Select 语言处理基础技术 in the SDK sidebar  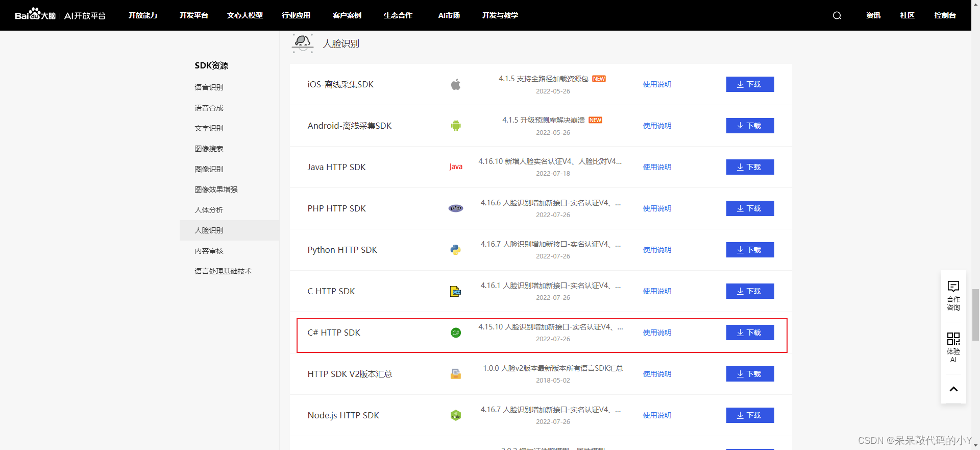point(223,271)
